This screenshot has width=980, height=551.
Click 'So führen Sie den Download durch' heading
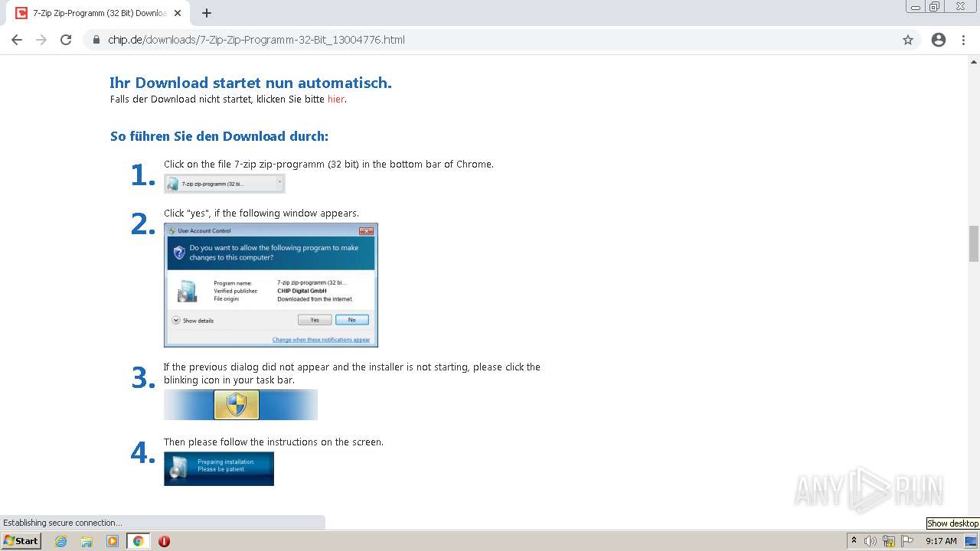coord(219,136)
